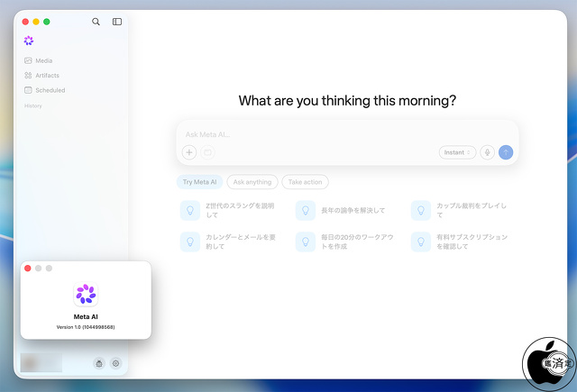Toggle the sidebar panel icon
This screenshot has height=392, width=577.
[117, 22]
